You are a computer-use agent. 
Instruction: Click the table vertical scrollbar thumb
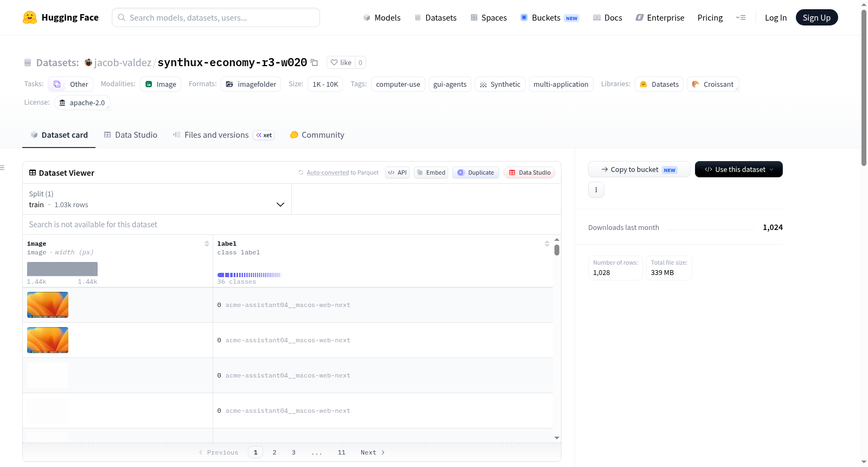point(557,250)
